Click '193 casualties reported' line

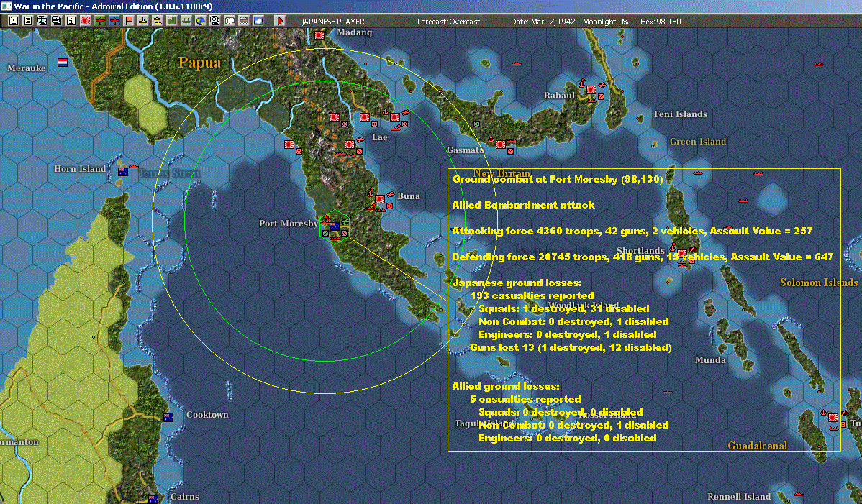pyautogui.click(x=532, y=295)
